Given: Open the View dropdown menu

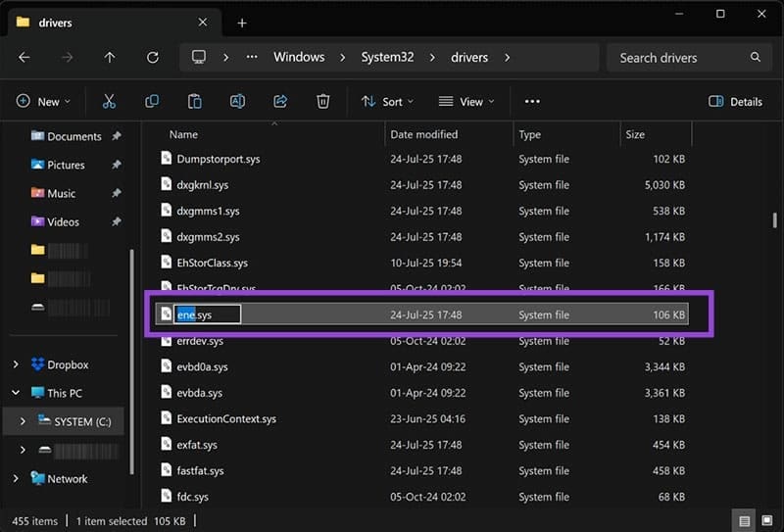Looking at the screenshot, I should [465, 101].
